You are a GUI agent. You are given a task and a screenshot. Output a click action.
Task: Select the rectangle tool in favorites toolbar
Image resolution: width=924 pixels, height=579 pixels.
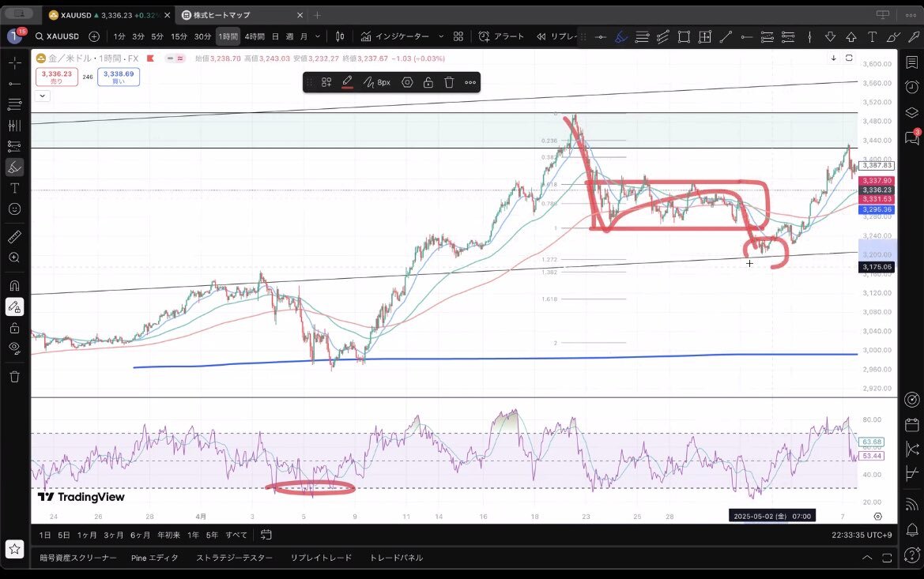(684, 37)
